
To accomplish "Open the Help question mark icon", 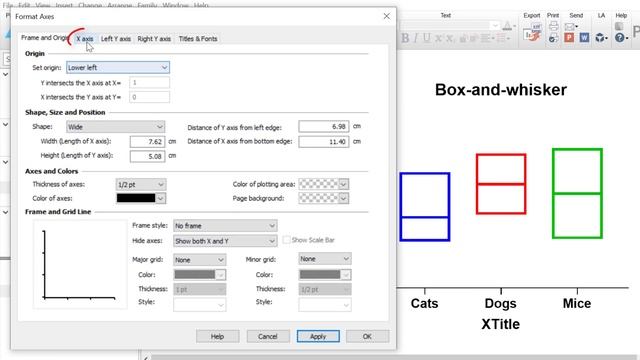I will pos(620,38).
